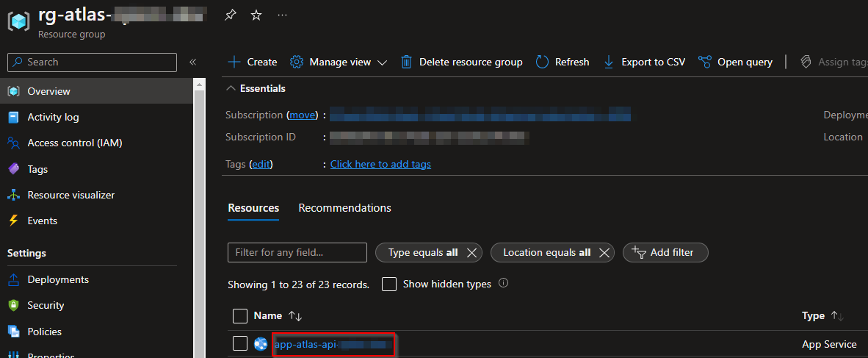Click the Refresh circular arrow icon
This screenshot has height=358, width=868.
click(x=542, y=62)
